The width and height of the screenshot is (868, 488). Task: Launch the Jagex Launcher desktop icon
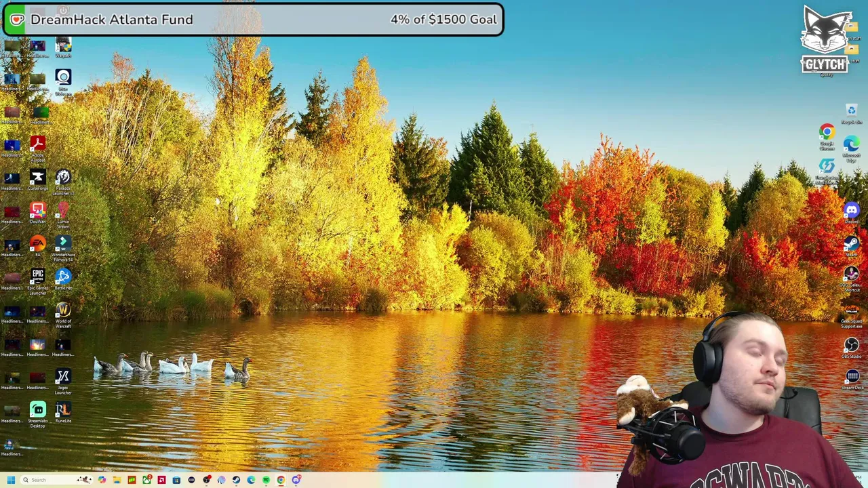coord(63,381)
